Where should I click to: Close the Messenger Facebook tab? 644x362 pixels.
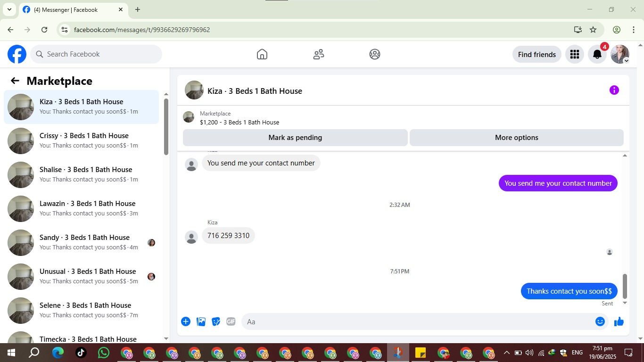121,9
